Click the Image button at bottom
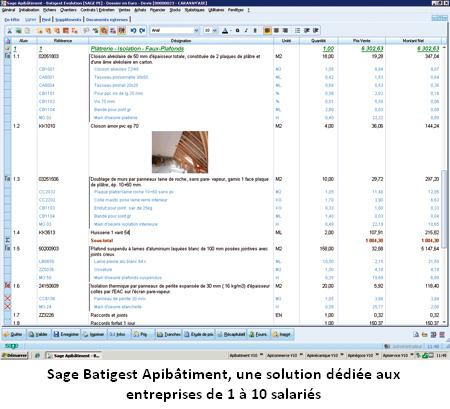This screenshot has height=409, width=450. point(282,334)
